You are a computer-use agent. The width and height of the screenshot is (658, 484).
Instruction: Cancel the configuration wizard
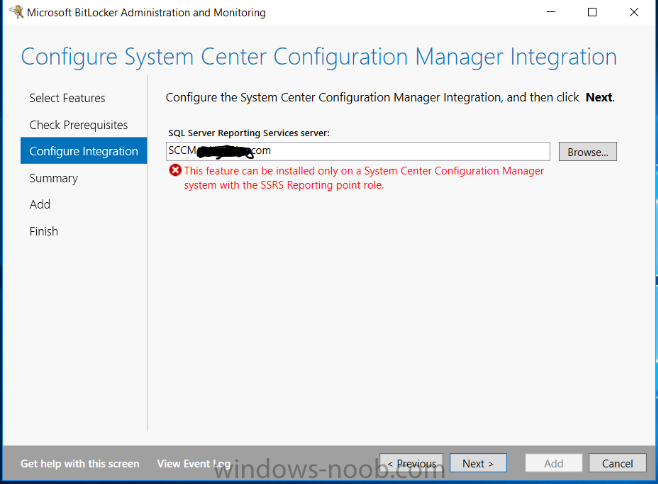point(617,463)
